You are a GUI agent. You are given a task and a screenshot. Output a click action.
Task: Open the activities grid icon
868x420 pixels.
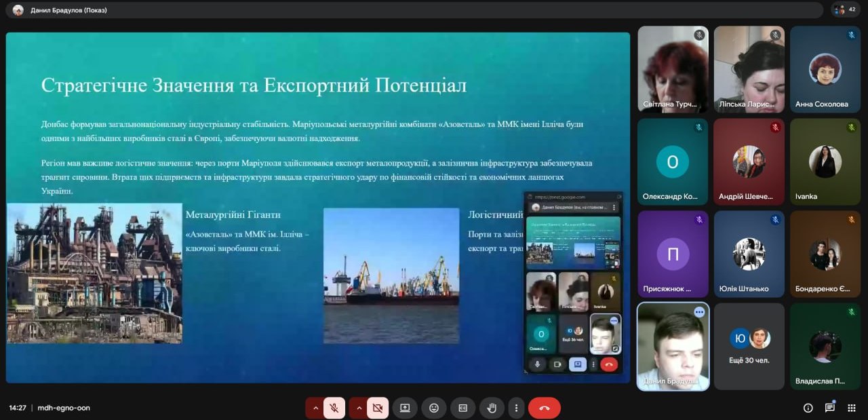coord(852,408)
